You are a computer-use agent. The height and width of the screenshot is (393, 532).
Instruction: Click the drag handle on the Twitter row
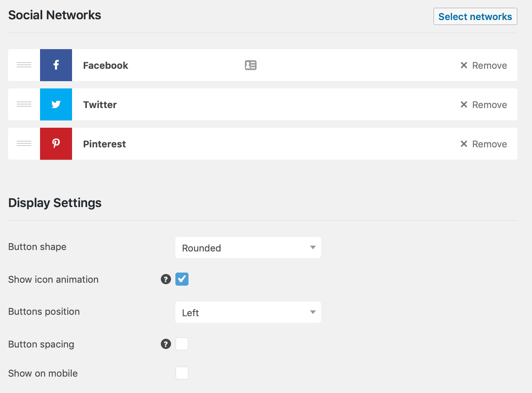[x=24, y=104]
